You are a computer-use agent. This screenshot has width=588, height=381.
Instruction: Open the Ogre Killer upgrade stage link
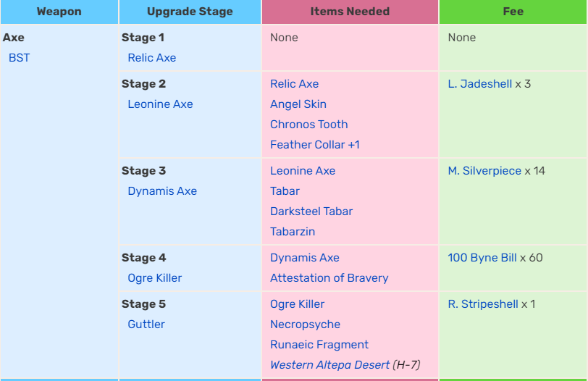154,278
